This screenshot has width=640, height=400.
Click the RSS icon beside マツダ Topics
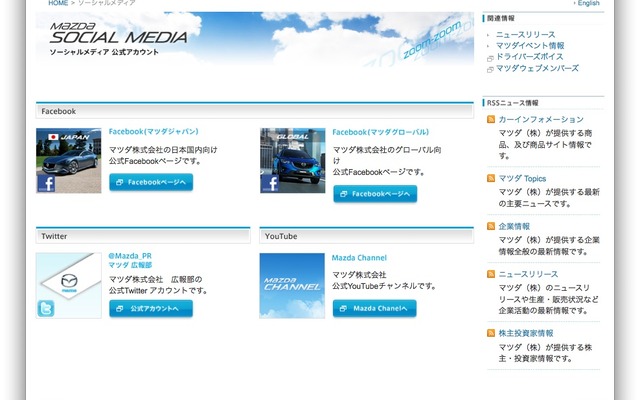click(x=491, y=178)
